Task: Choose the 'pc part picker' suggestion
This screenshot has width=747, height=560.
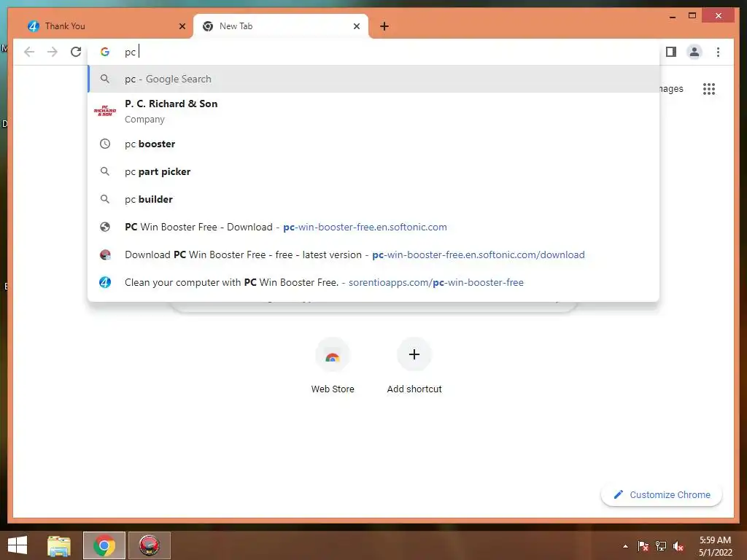Action: pyautogui.click(x=373, y=171)
